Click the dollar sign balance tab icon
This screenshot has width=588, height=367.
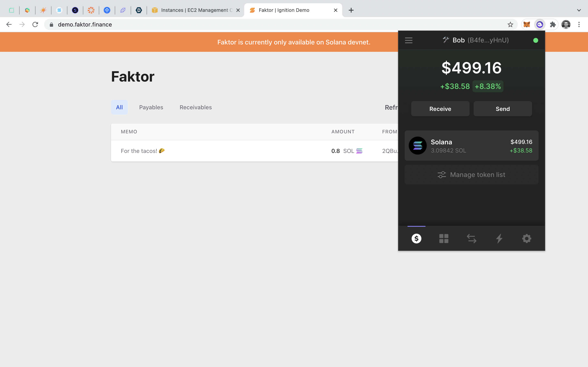416,239
